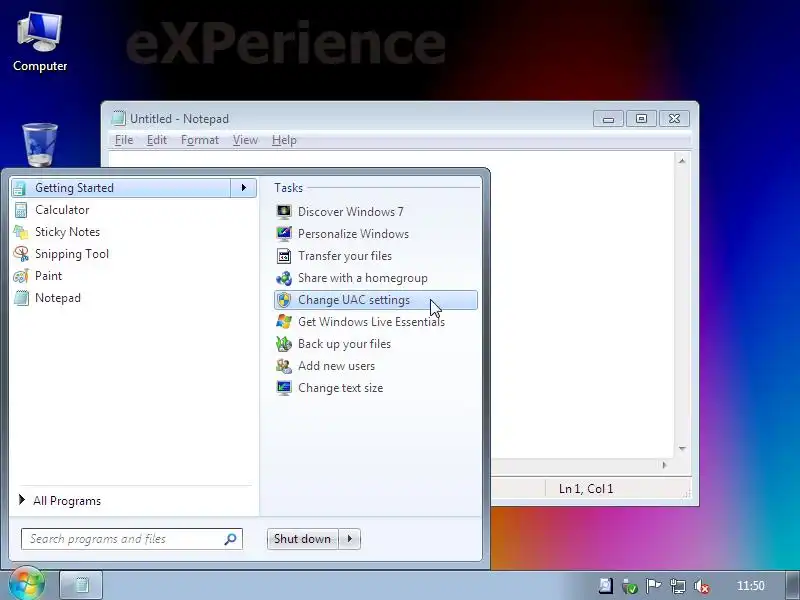
Task: Open Notepad Format menu
Action: click(199, 140)
